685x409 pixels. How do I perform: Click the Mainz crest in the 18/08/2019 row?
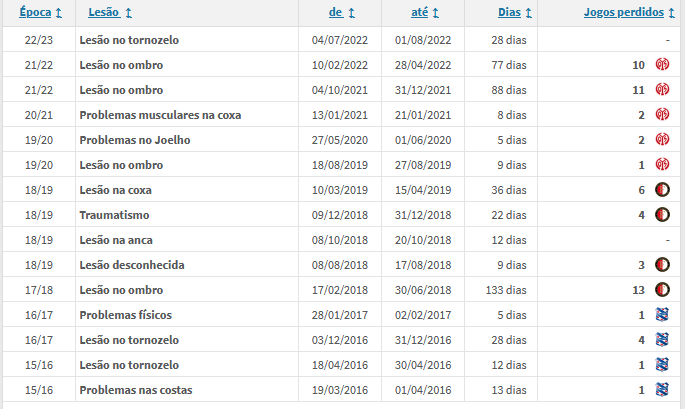point(662,165)
